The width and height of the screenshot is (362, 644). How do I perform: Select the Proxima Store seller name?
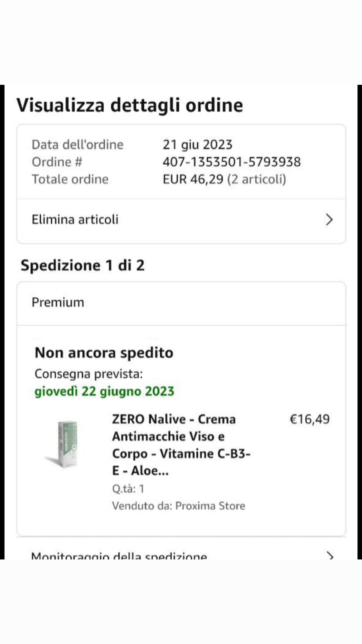click(x=210, y=506)
